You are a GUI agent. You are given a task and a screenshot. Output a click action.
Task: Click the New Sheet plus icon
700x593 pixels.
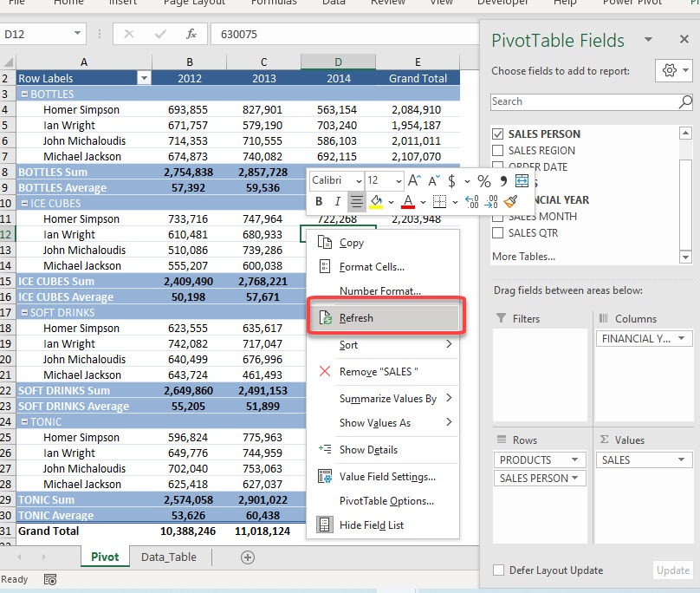tap(248, 557)
